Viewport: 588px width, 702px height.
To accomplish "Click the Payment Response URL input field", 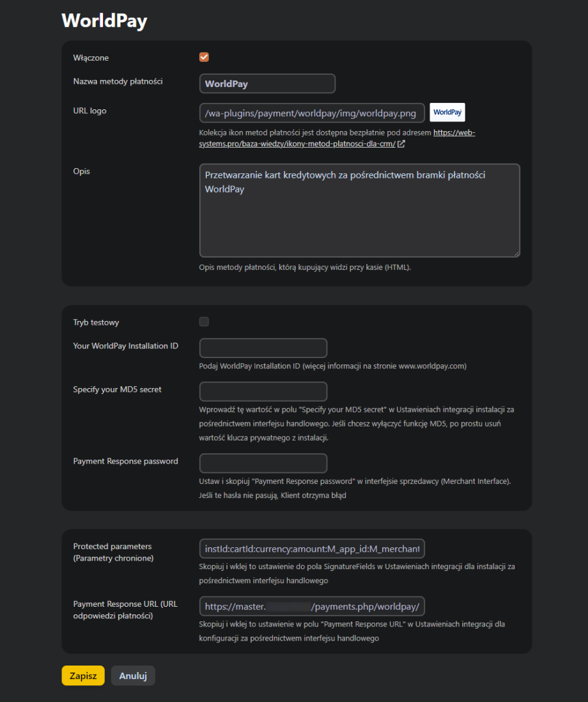I will click(x=312, y=605).
